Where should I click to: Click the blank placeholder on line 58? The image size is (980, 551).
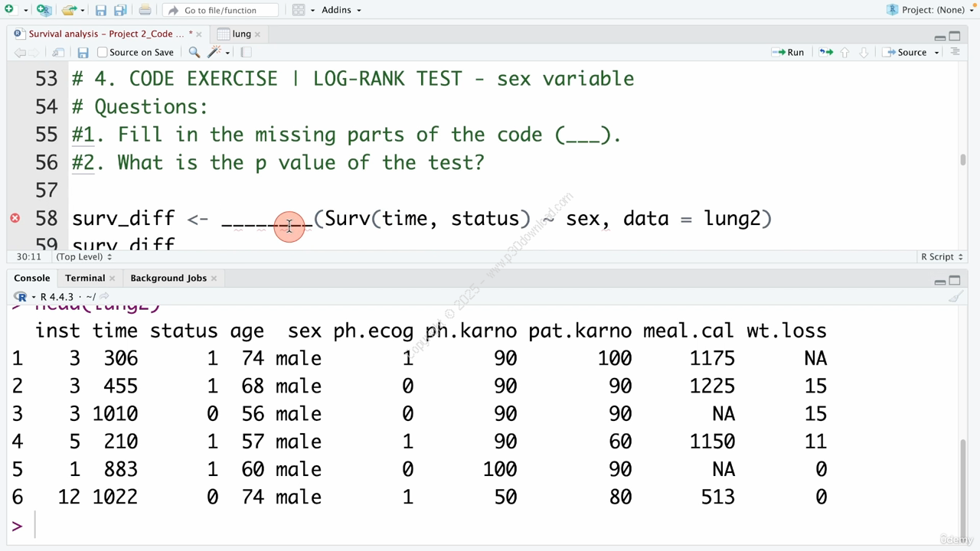(266, 220)
